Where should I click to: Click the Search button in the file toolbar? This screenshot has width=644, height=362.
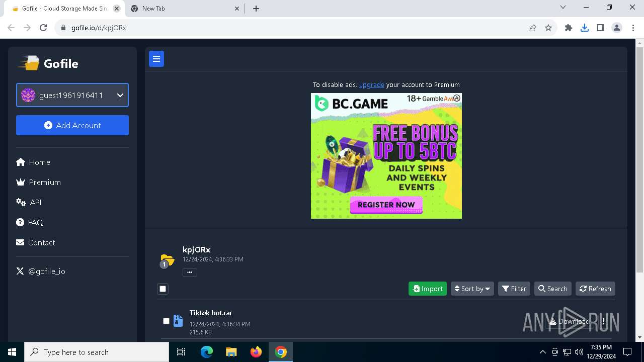[553, 289]
